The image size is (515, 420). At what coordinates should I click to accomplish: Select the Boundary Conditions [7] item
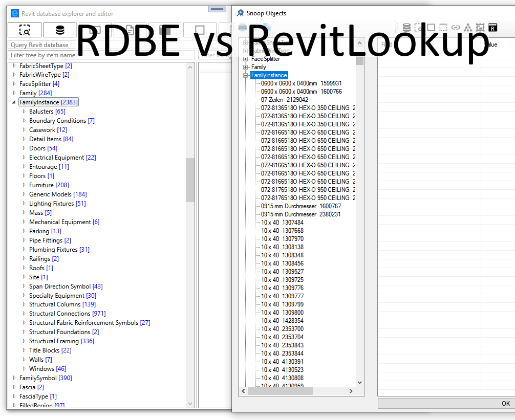tap(62, 120)
